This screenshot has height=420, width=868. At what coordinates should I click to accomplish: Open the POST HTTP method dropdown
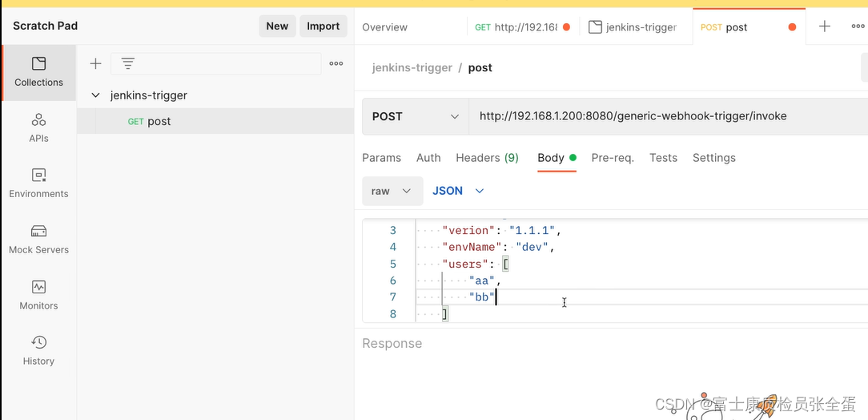click(415, 116)
